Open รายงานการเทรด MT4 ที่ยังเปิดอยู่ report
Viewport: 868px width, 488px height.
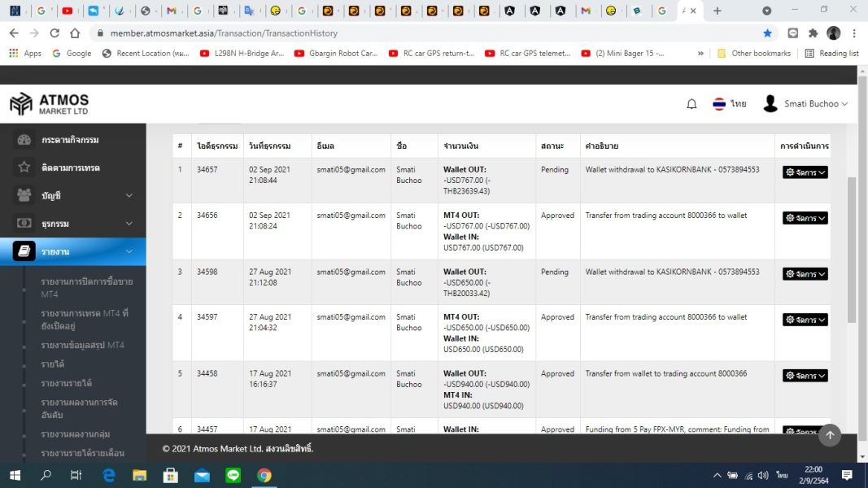pos(84,320)
